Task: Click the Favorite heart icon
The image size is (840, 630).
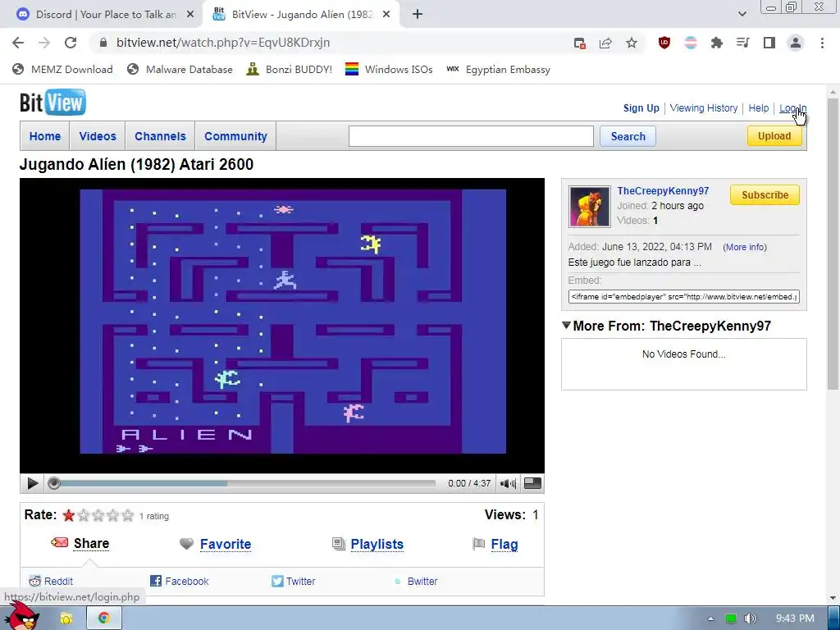Action: click(186, 544)
